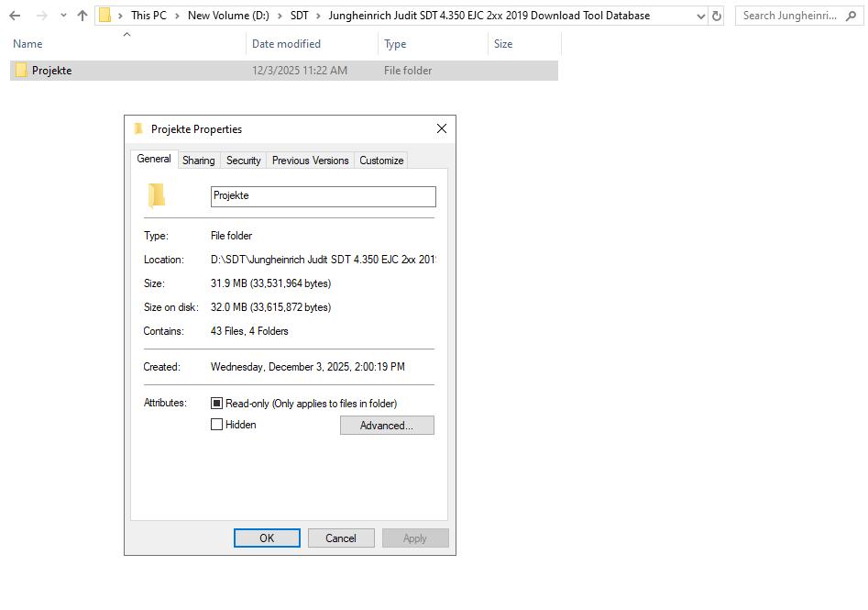This screenshot has height=610, width=868.
Task: Click the up one level arrow
Action: coord(82,15)
